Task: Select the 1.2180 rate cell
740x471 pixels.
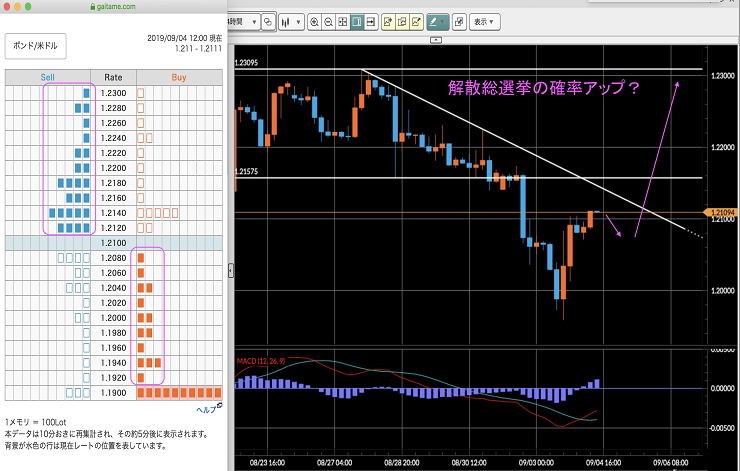Action: tap(114, 183)
